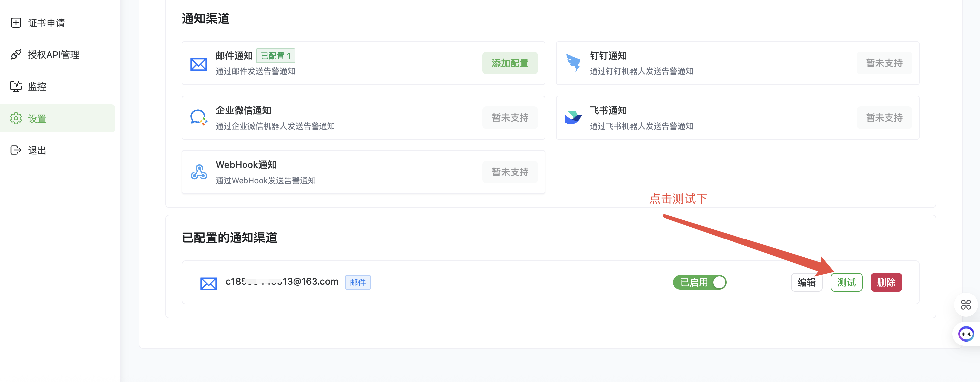
Task: Toggle off the 已启用 switch
Action: pos(699,282)
